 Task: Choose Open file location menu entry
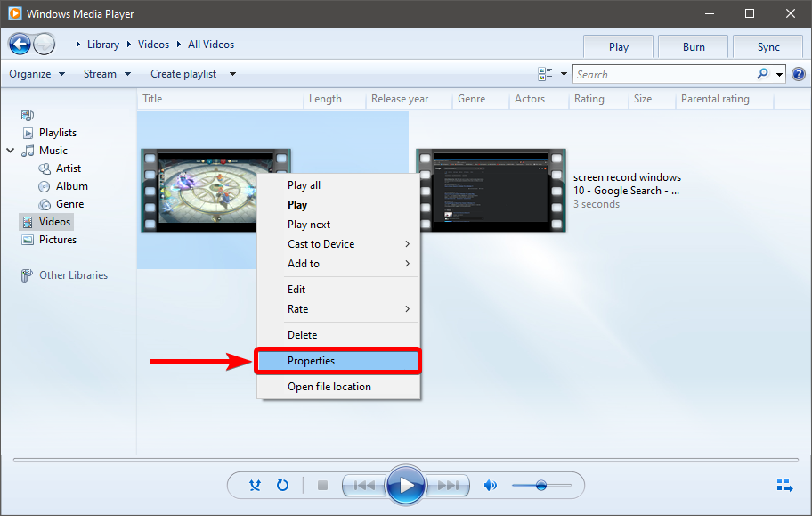tap(329, 387)
